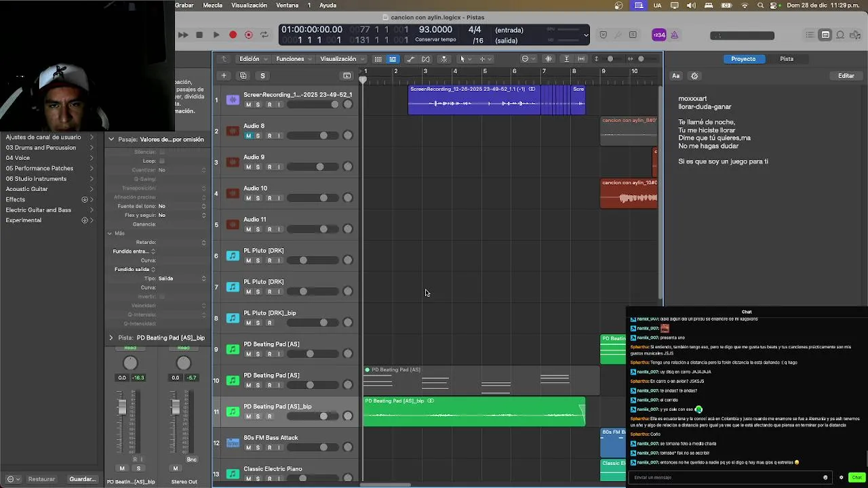Toggle the Notes pad icon
The height and width of the screenshot is (488, 868).
tap(825, 35)
